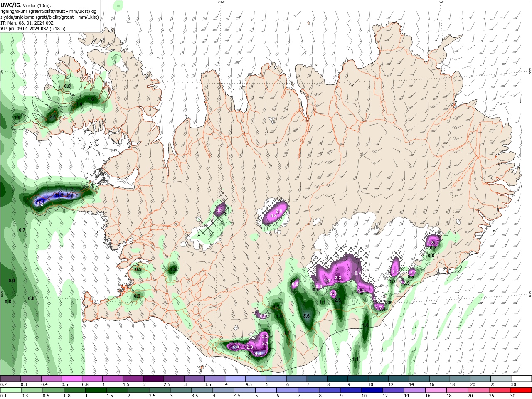Click the 4.5 value on the south coast
The width and height of the screenshot is (532, 399).
click(x=236, y=347)
